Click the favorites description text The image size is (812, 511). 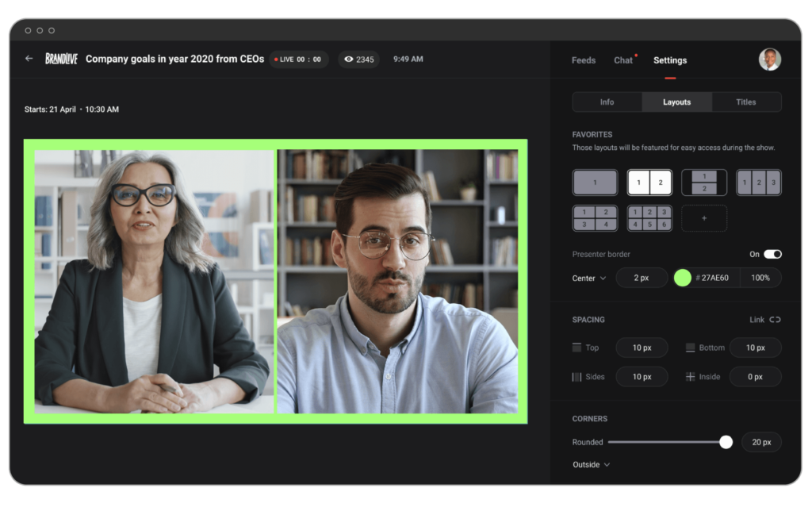(673, 148)
